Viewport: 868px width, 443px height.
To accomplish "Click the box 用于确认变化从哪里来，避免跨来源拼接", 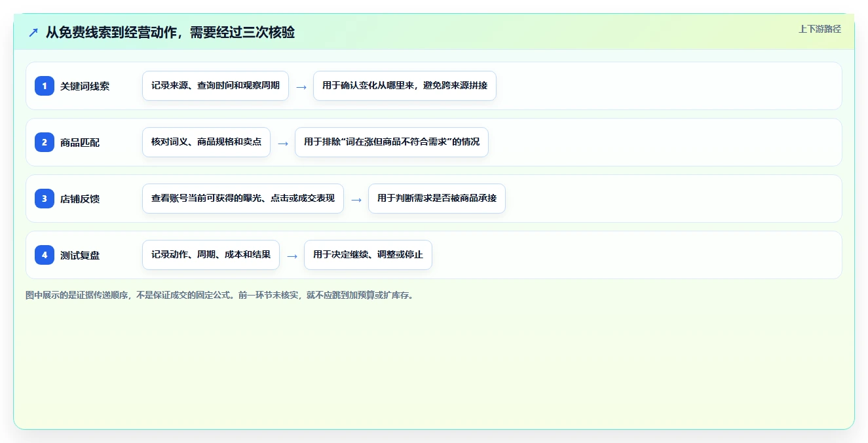I will pyautogui.click(x=405, y=86).
